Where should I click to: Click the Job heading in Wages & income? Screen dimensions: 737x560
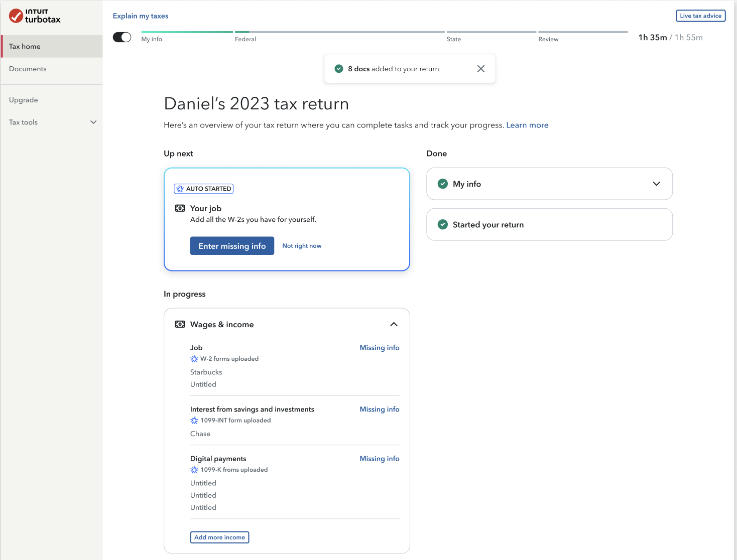[x=196, y=348]
